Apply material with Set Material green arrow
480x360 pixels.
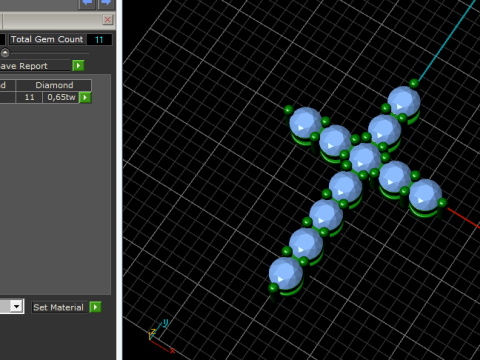[x=95, y=307]
